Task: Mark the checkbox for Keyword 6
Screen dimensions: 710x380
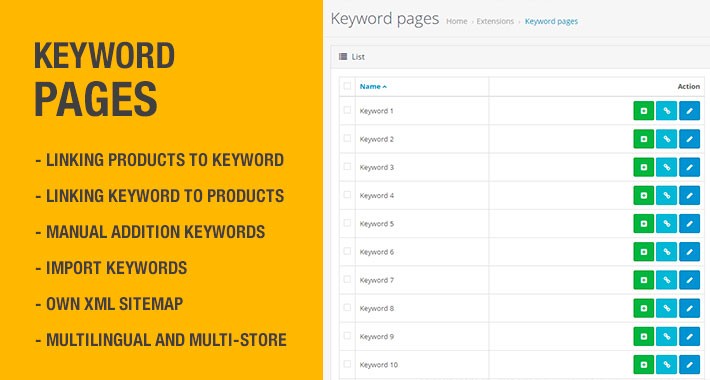Action: (x=347, y=251)
